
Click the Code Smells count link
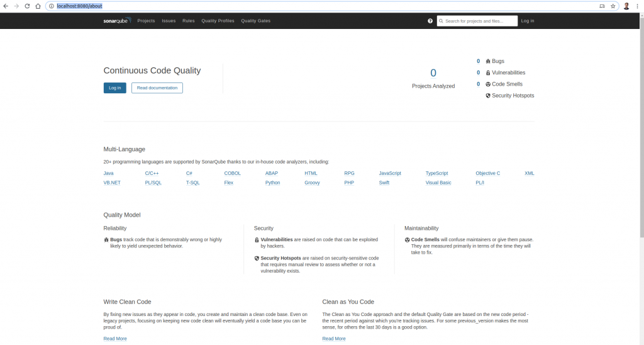[478, 84]
